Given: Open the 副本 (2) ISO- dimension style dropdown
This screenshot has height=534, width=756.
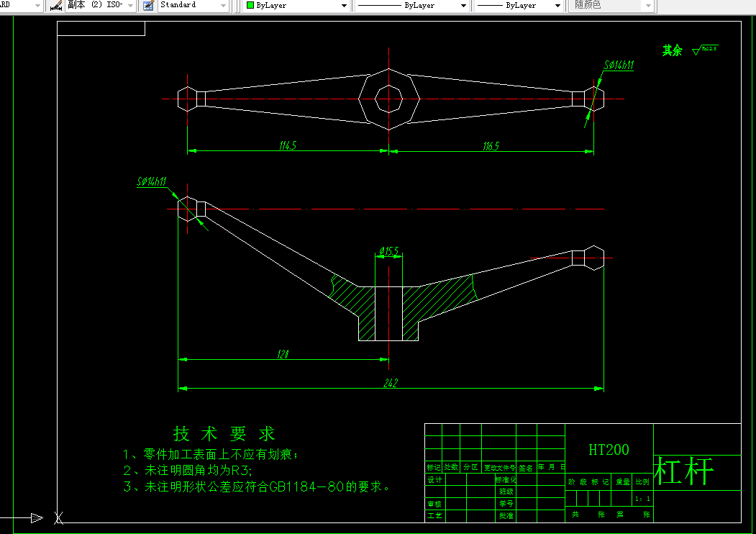Looking at the screenshot, I should [x=132, y=5].
